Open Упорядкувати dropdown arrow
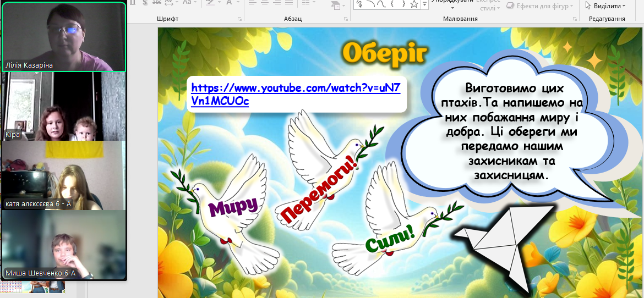Image resolution: width=644 pixels, height=298 pixels. point(453,8)
